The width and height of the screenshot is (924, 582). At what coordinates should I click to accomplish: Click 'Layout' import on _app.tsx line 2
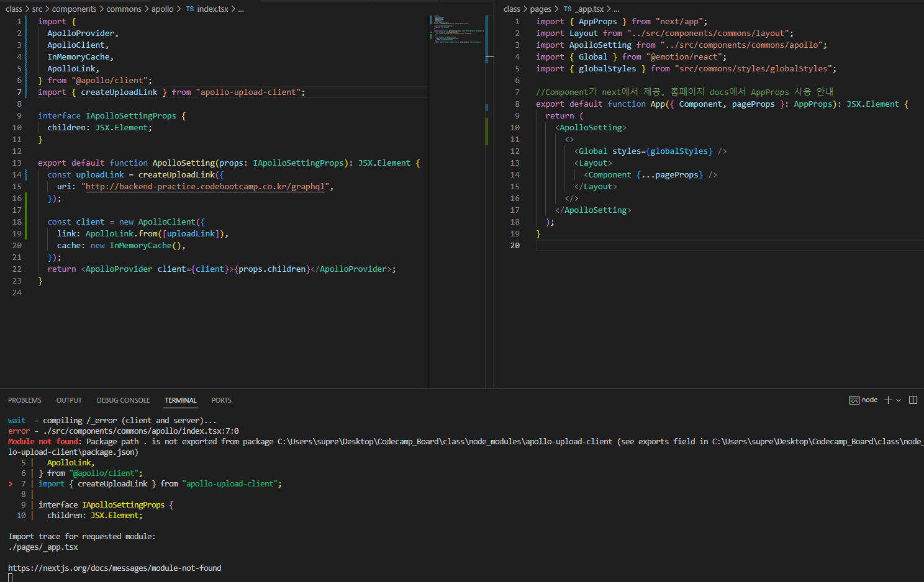coord(584,34)
